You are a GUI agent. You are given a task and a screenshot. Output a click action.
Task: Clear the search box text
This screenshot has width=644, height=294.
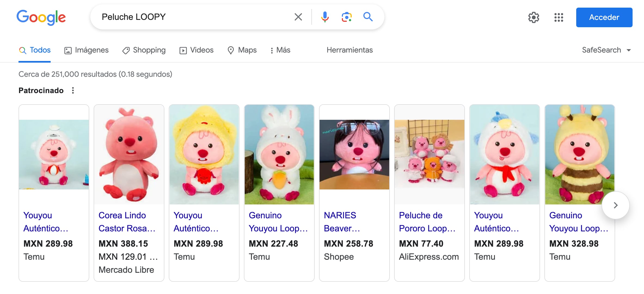click(298, 17)
